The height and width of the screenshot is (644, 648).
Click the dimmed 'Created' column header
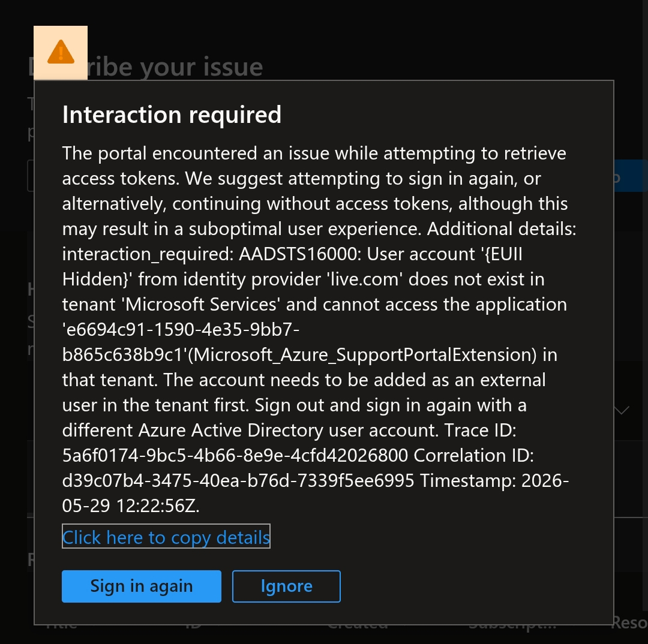(x=358, y=625)
